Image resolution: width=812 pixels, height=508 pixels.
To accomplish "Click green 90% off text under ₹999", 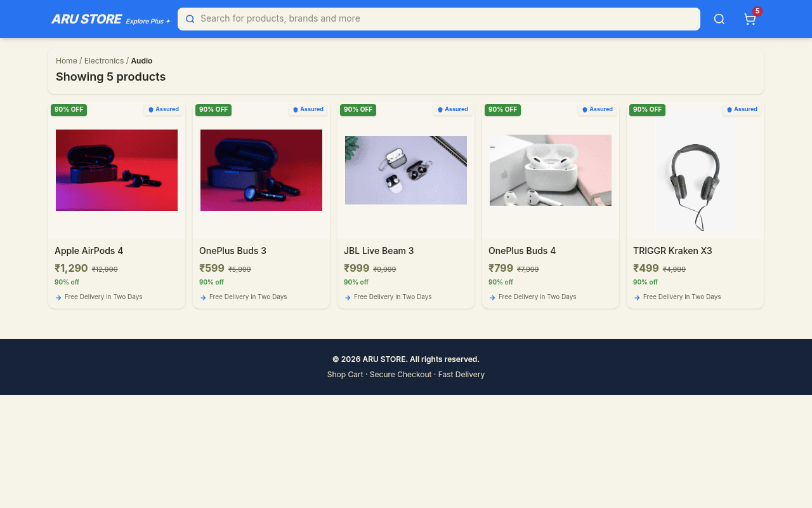I will 356,282.
